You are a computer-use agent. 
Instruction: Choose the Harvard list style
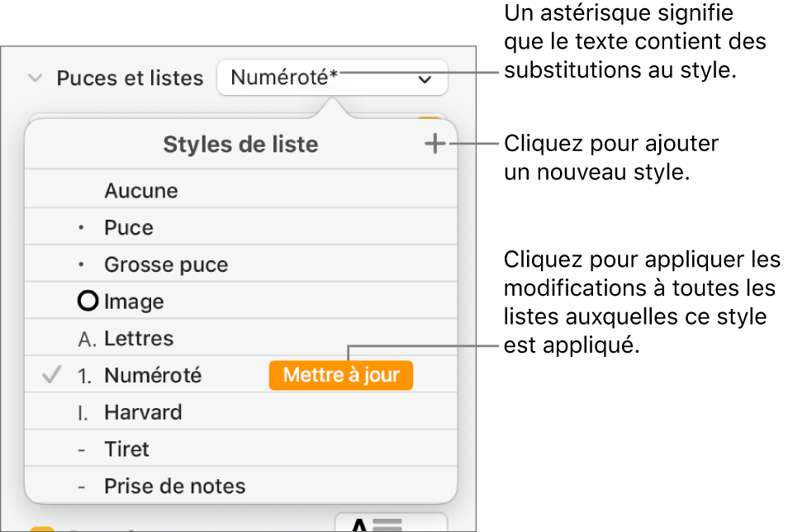tap(240, 412)
